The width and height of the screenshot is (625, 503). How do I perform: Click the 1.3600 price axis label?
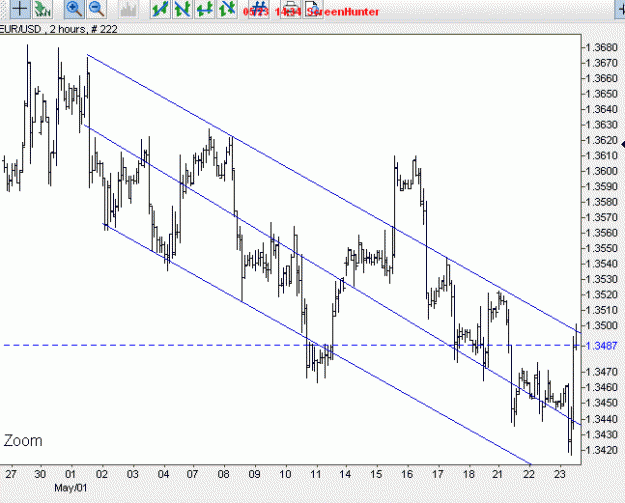602,171
